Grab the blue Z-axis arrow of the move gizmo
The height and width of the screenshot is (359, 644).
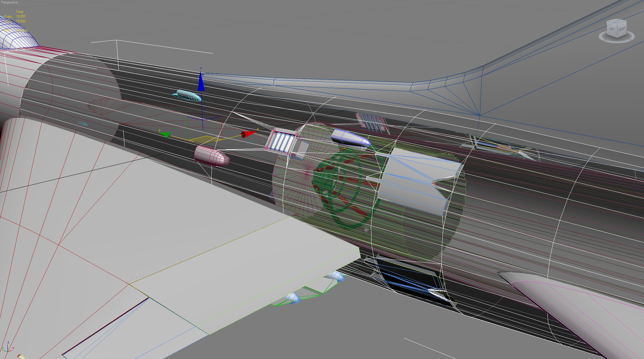(x=201, y=80)
